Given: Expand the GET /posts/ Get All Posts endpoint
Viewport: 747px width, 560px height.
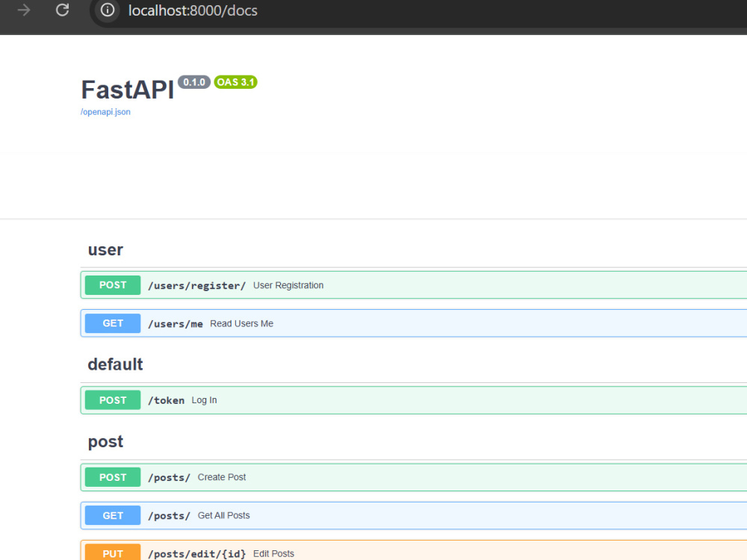Looking at the screenshot, I should [414, 515].
